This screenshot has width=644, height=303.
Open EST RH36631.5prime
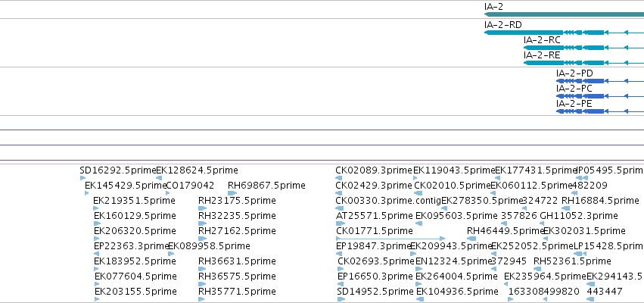click(237, 261)
